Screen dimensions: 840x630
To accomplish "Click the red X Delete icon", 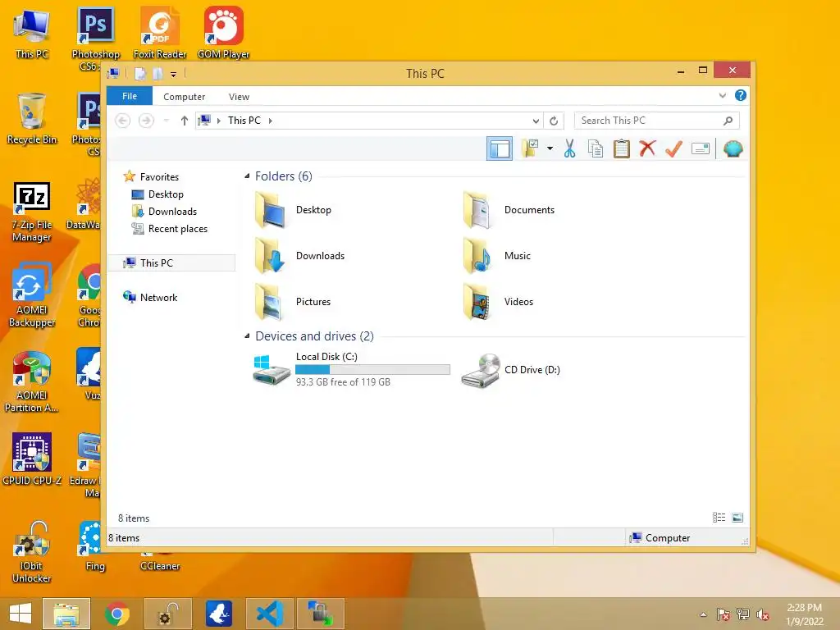I will coord(647,148).
